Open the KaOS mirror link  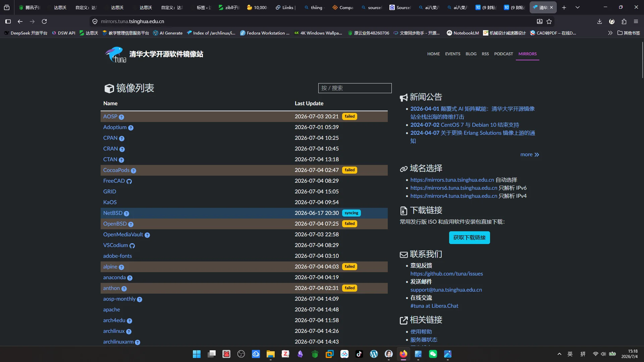pyautogui.click(x=110, y=202)
